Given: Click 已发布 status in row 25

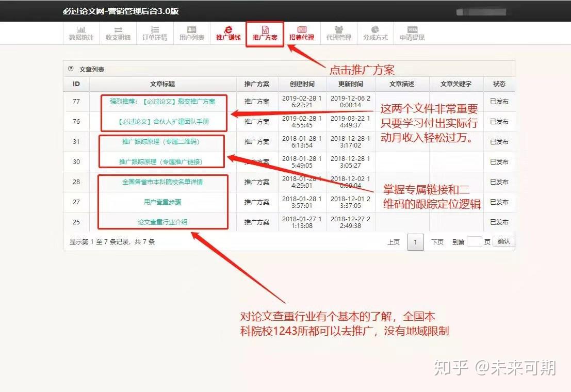Looking at the screenshot, I should click(499, 222).
